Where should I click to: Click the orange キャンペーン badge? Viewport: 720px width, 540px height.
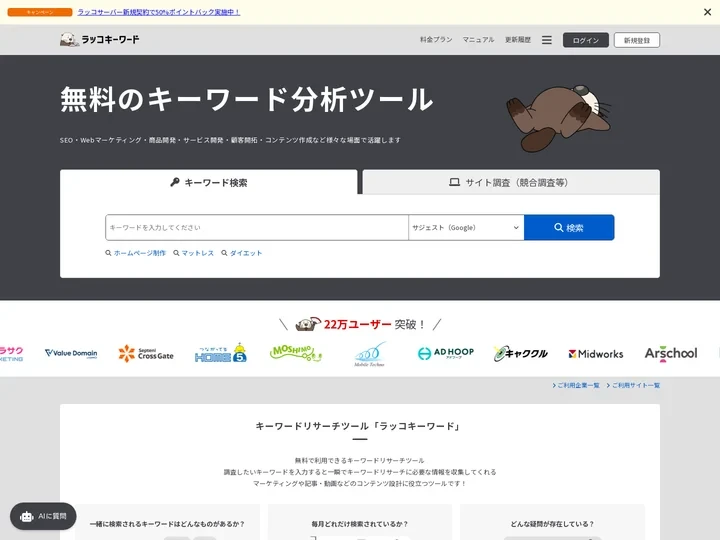click(x=40, y=12)
